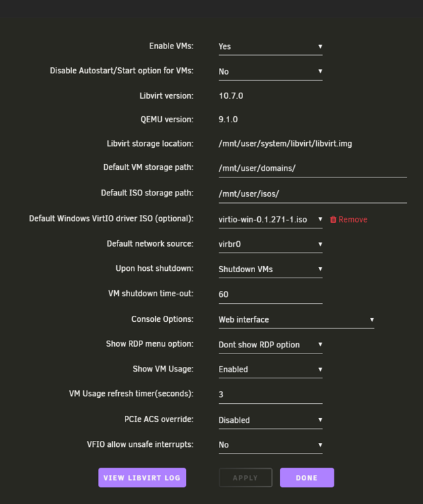Click the Remove link beside VirtIO ISO
This screenshot has height=504, width=423.
(352, 220)
